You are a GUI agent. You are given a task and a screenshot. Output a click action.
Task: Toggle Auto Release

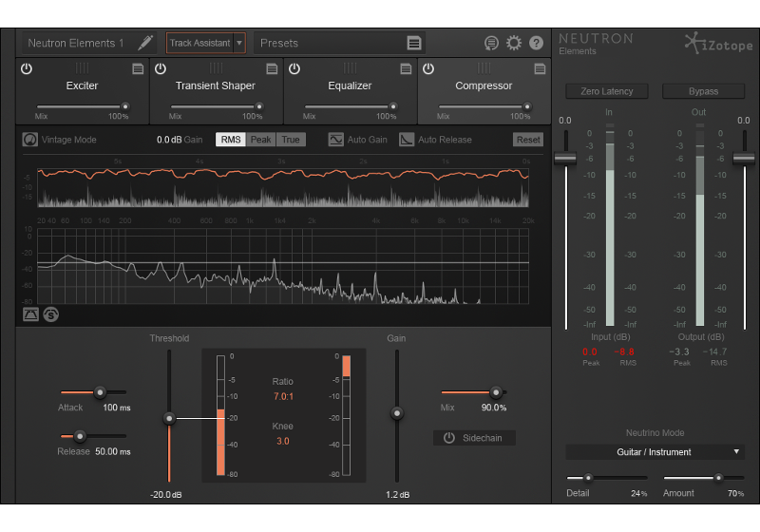(x=407, y=140)
